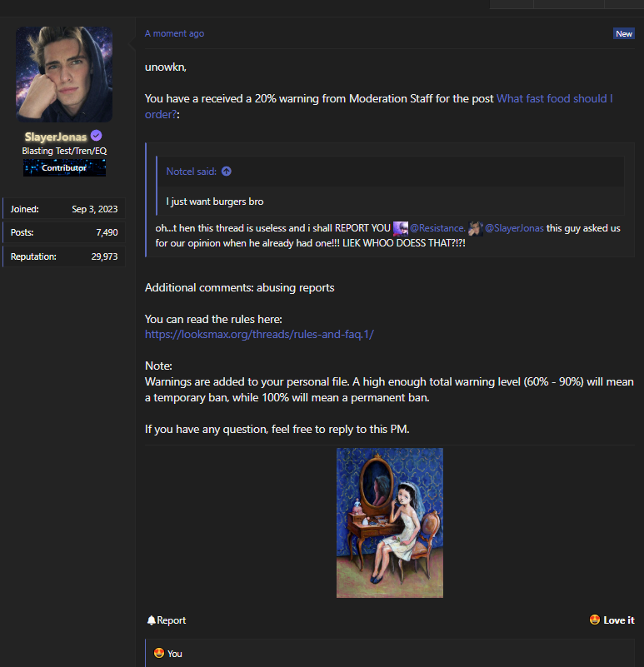Click the heart-eyes emoji beside Love it
The height and width of the screenshot is (667, 644).
coord(595,620)
